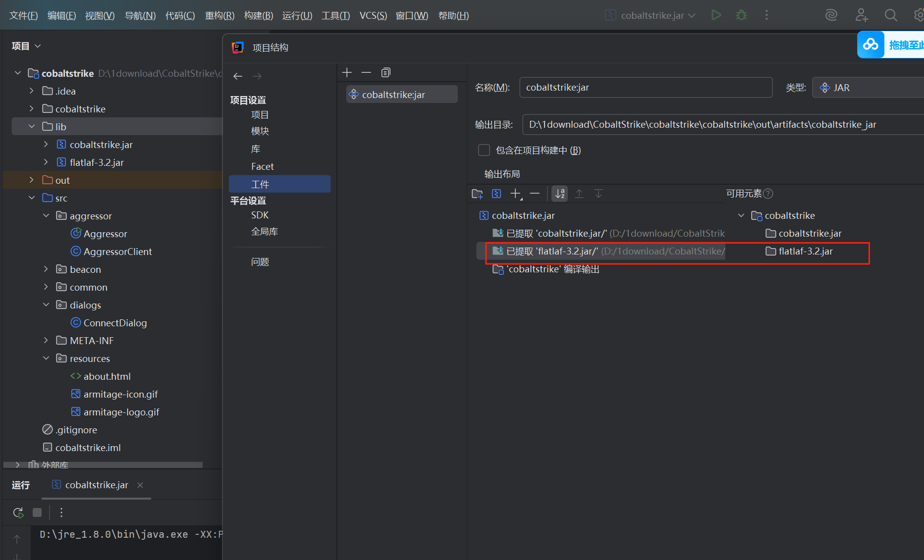Open the code with me user icon
This screenshot has height=560, width=924.
(x=862, y=15)
